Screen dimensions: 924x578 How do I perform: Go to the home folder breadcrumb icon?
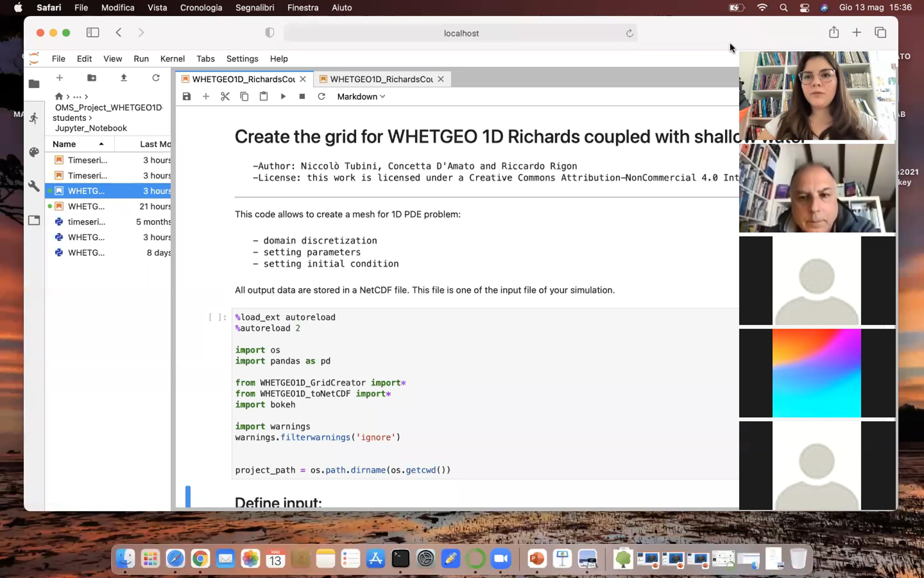click(59, 96)
